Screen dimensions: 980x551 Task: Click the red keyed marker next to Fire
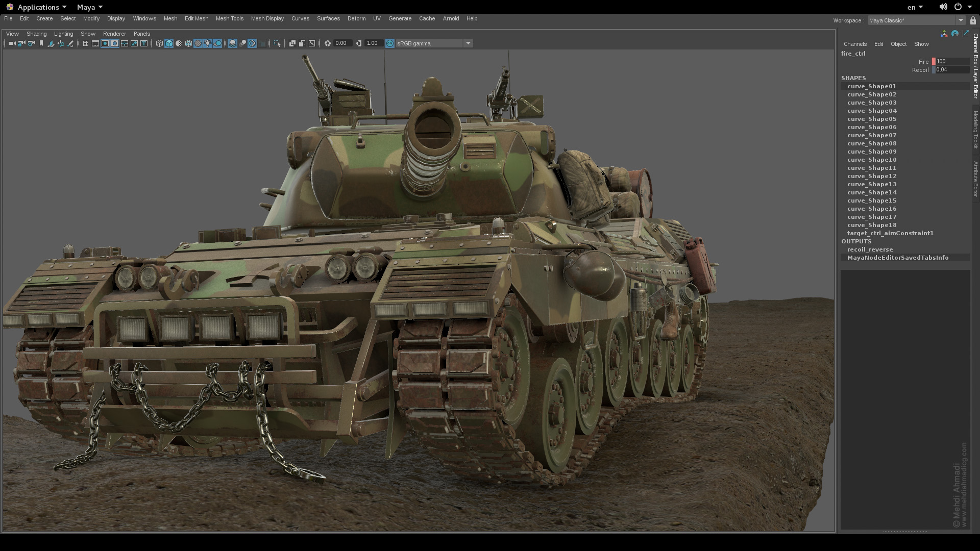tap(934, 61)
